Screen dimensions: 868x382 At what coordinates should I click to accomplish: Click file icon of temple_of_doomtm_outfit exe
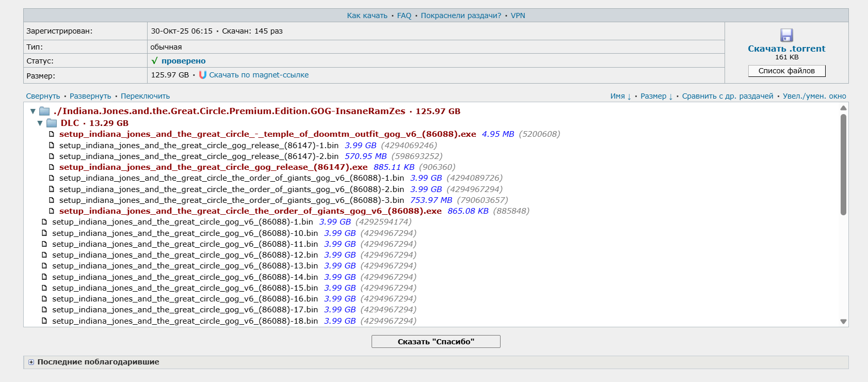52,134
